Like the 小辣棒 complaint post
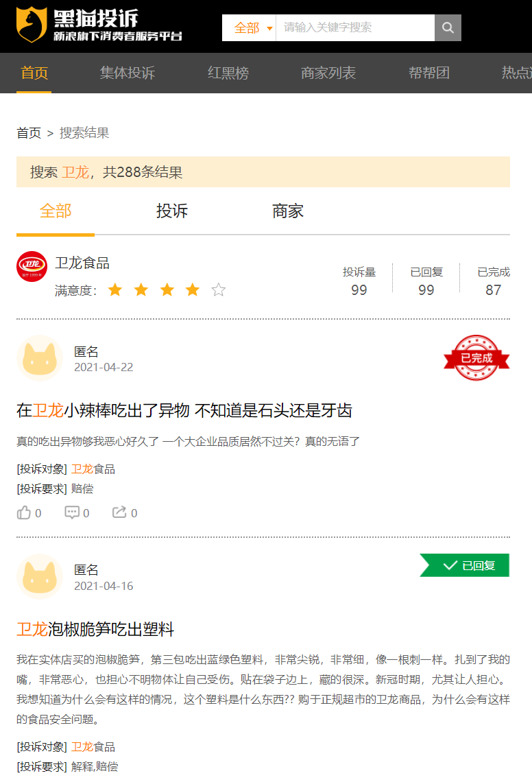The image size is (532, 780). [25, 512]
